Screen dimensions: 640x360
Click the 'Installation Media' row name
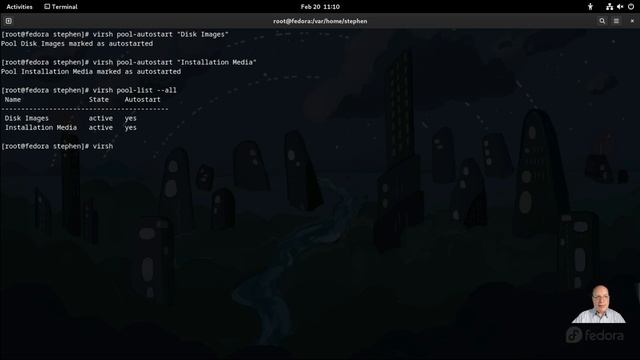(41, 128)
